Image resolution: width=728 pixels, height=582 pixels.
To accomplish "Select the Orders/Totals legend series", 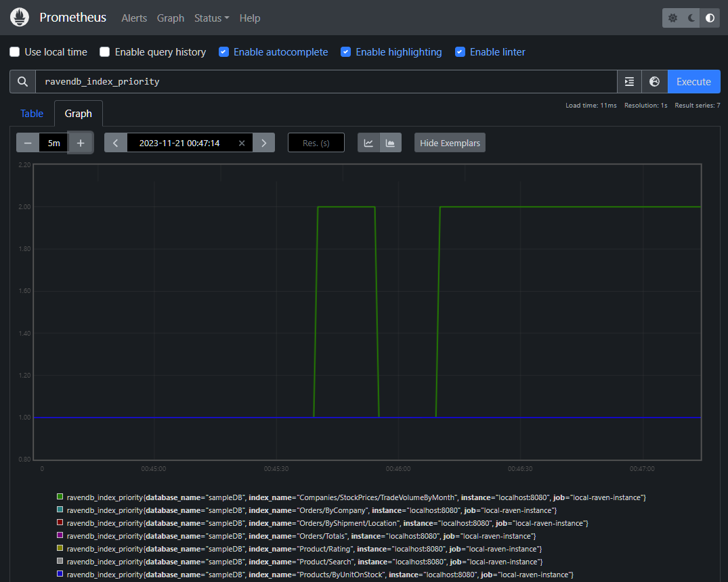I will coord(301,536).
